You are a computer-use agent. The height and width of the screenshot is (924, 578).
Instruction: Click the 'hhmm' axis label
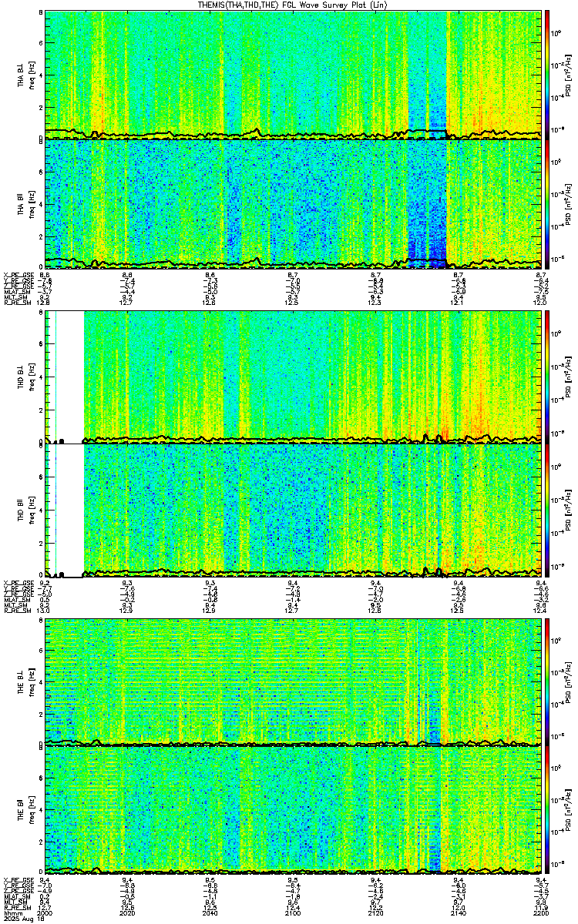12,912
